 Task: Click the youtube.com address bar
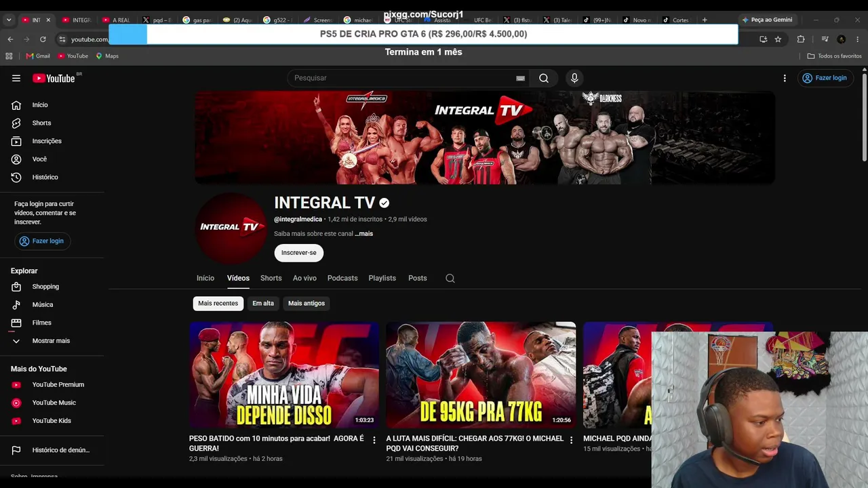90,39
